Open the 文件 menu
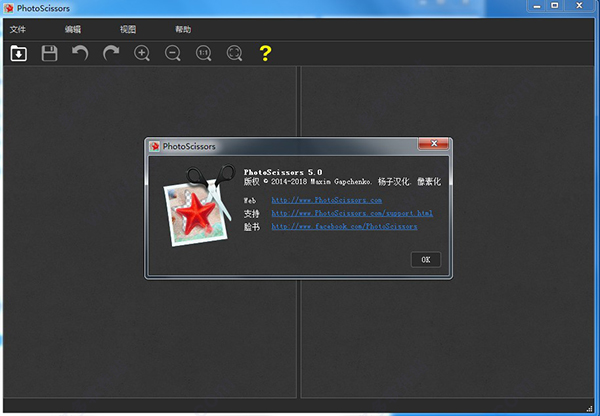The image size is (600, 416). click(18, 29)
